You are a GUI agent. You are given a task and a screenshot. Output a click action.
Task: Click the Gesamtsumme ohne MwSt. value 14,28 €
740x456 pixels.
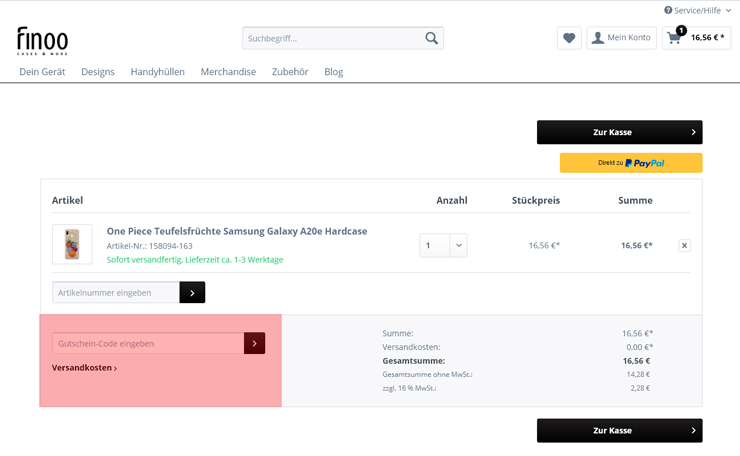638,374
